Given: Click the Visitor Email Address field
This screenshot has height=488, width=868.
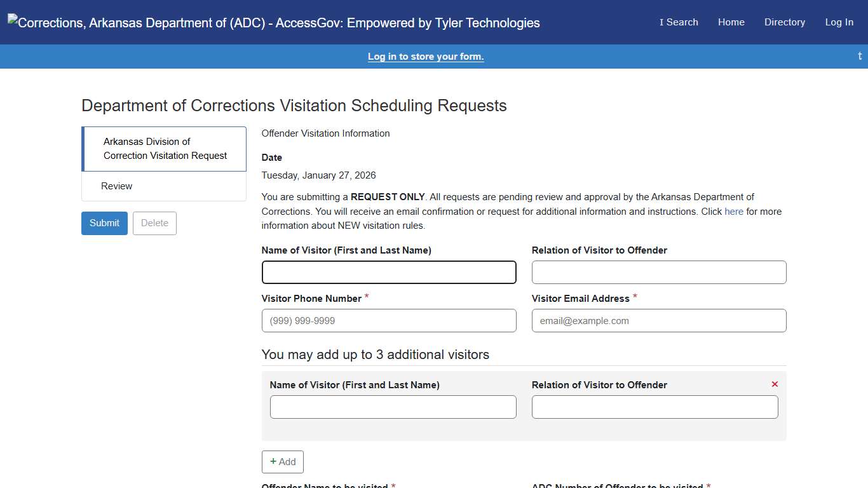Looking at the screenshot, I should point(659,320).
